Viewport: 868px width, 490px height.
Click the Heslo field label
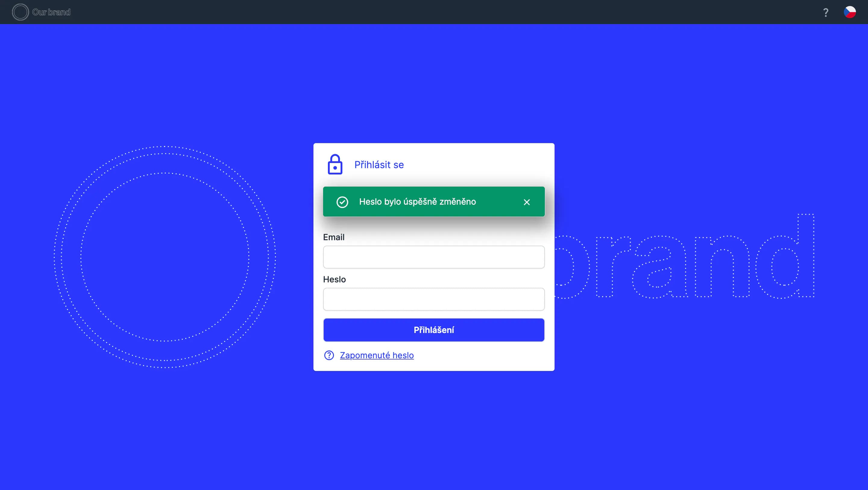click(x=334, y=279)
